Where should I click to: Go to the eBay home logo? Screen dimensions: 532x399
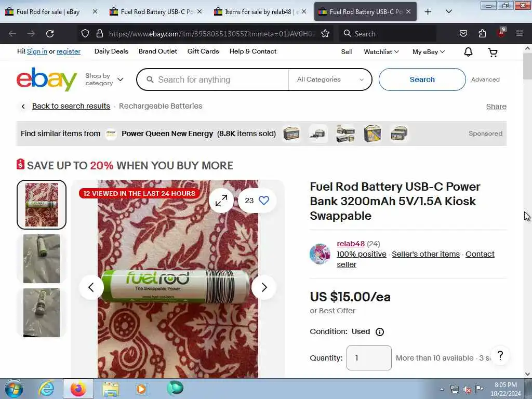[47, 79]
